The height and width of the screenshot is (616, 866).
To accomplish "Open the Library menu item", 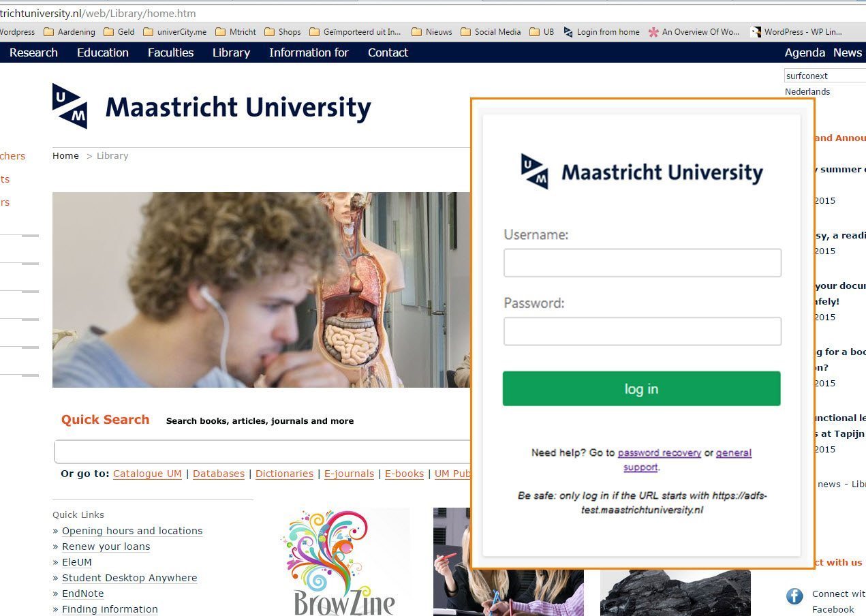I will (x=231, y=52).
